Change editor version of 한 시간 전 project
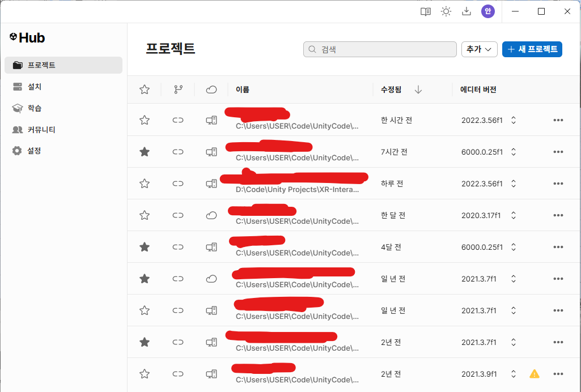Screen dimensions: 581x392 click(x=514, y=120)
